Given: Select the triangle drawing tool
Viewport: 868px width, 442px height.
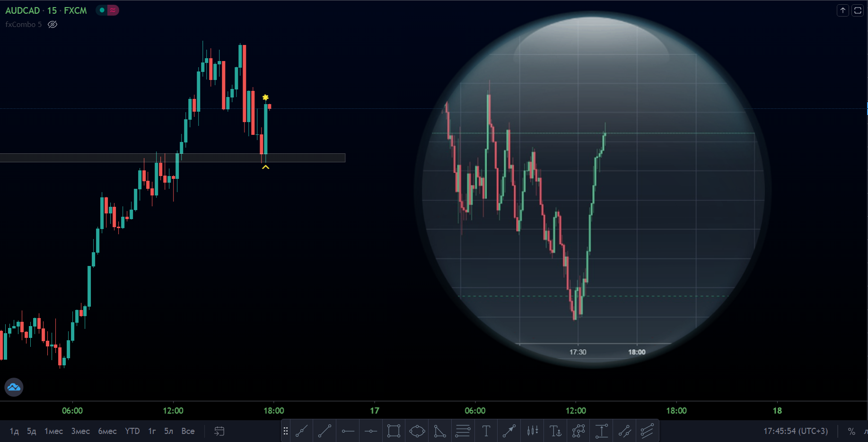Looking at the screenshot, I should pos(440,431).
